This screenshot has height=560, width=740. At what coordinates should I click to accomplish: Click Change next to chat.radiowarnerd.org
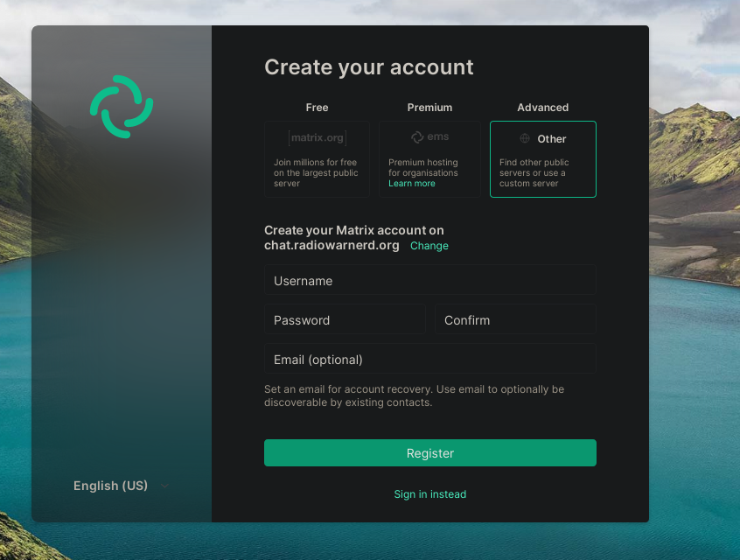click(429, 246)
